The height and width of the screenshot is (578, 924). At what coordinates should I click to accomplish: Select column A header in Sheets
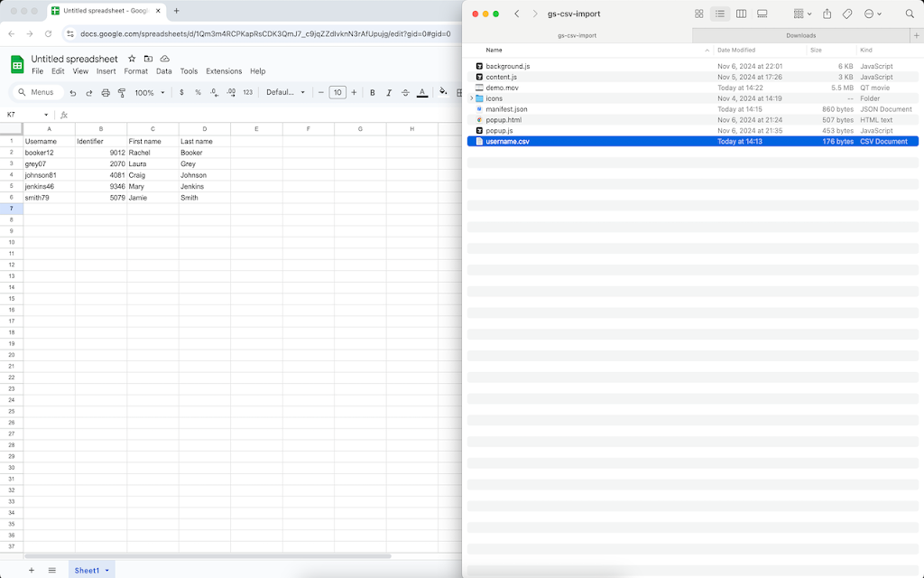[49, 128]
